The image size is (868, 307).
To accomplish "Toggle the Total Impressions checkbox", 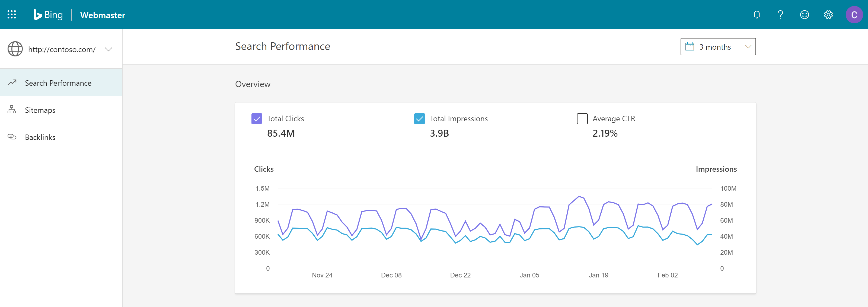I will pos(419,118).
